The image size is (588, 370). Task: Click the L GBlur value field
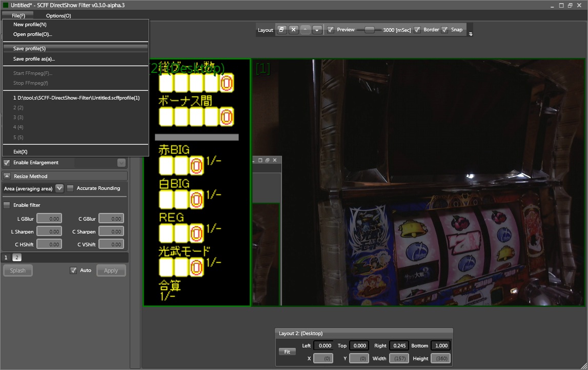tap(49, 219)
